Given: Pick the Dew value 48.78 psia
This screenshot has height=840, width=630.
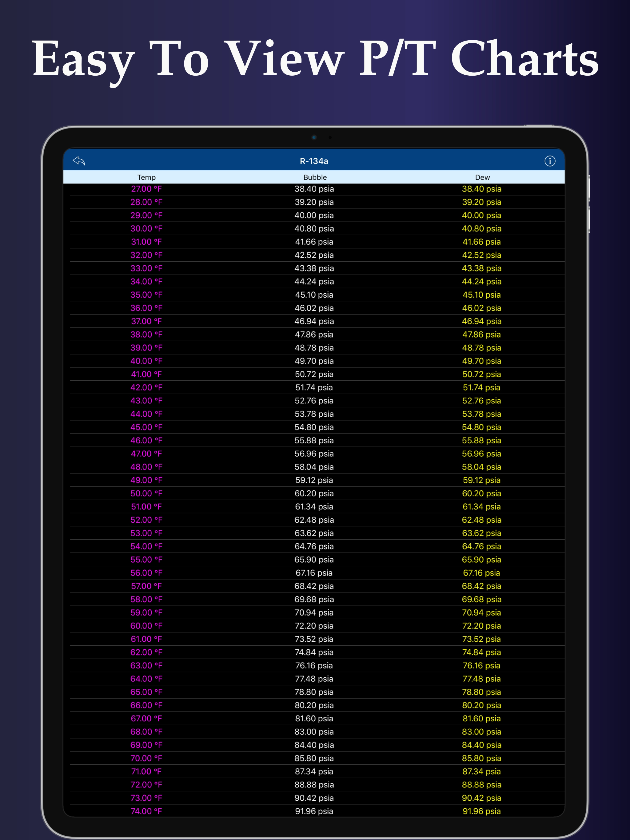Looking at the screenshot, I should coord(481,348).
